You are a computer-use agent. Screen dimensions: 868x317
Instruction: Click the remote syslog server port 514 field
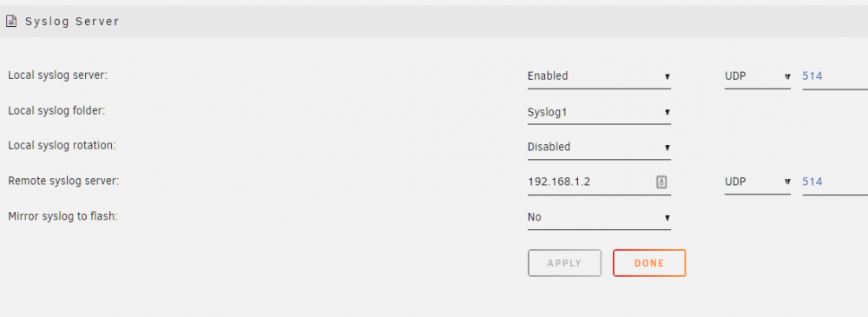click(x=835, y=182)
